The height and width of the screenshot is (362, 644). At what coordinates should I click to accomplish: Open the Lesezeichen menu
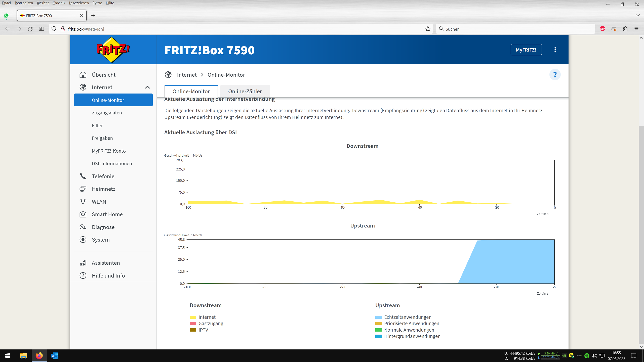pyautogui.click(x=78, y=3)
